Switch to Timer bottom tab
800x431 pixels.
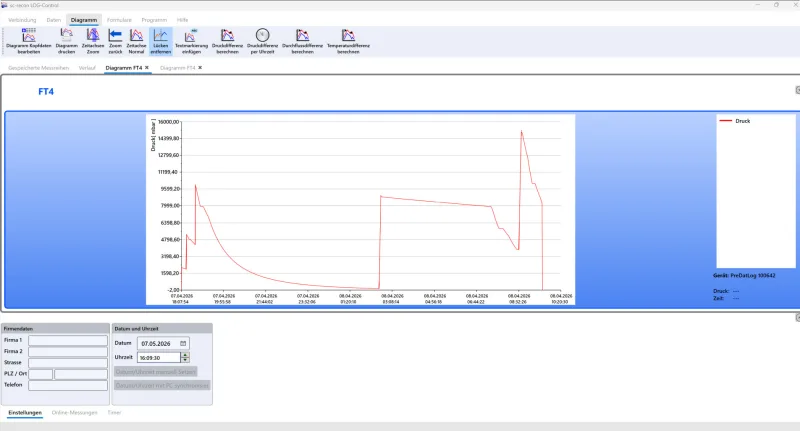[x=114, y=413]
